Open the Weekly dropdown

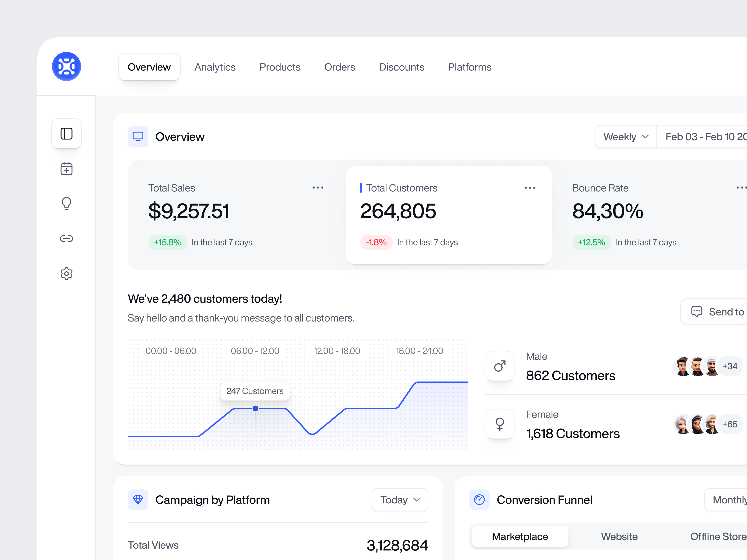(625, 136)
